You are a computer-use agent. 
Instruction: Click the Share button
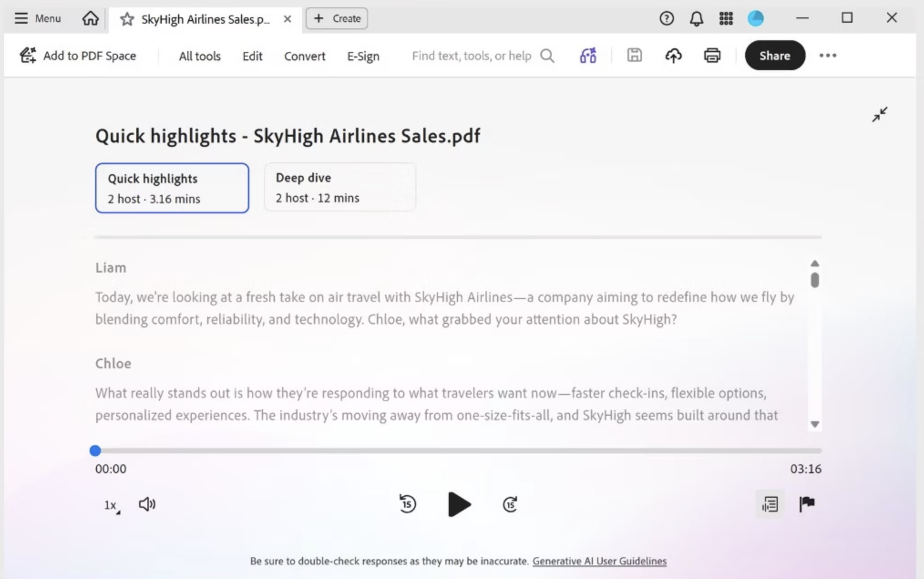(775, 55)
